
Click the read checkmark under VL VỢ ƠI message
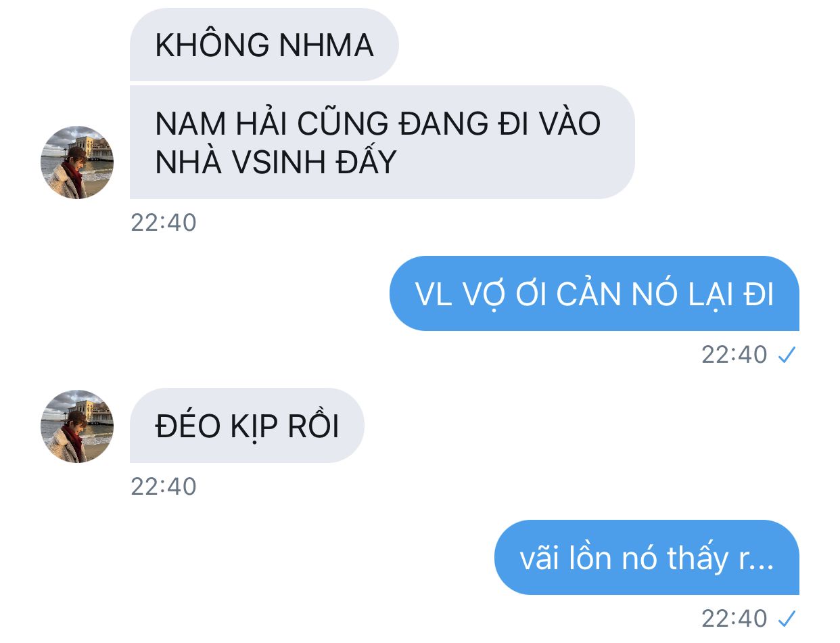coord(786,355)
